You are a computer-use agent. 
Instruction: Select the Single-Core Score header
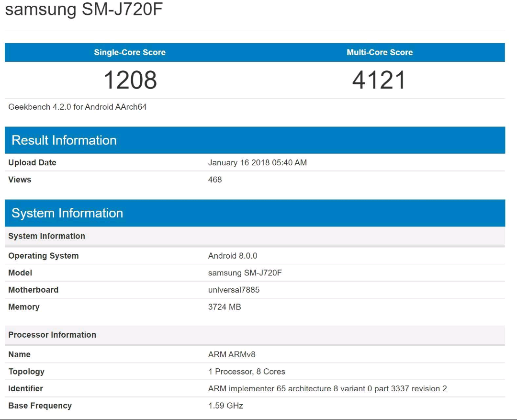(x=130, y=53)
